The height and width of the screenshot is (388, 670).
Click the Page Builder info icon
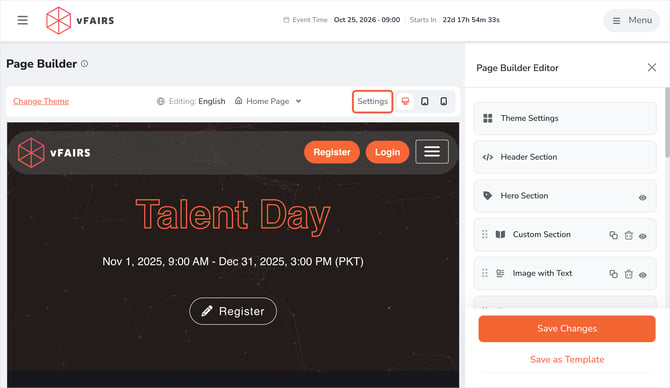[x=85, y=64]
